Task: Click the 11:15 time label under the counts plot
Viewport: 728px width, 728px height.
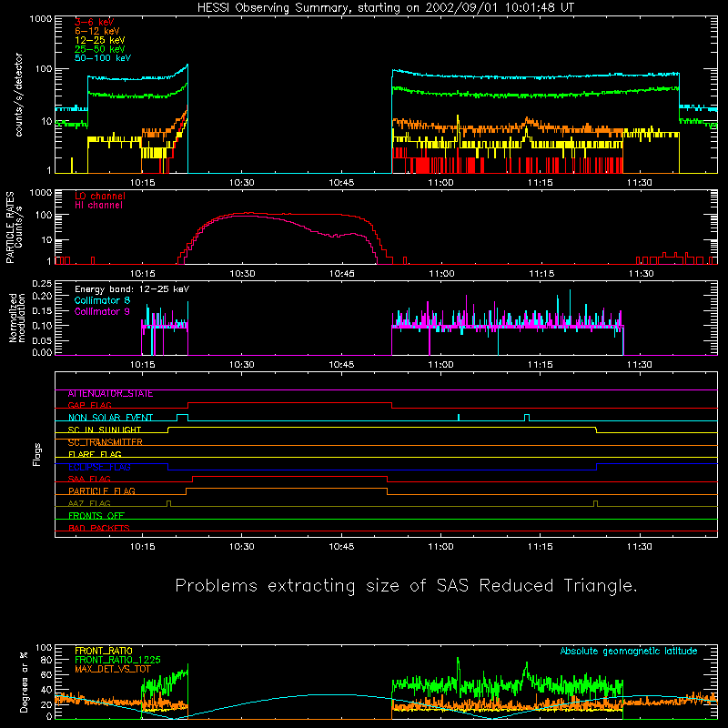Action: pyautogui.click(x=540, y=183)
